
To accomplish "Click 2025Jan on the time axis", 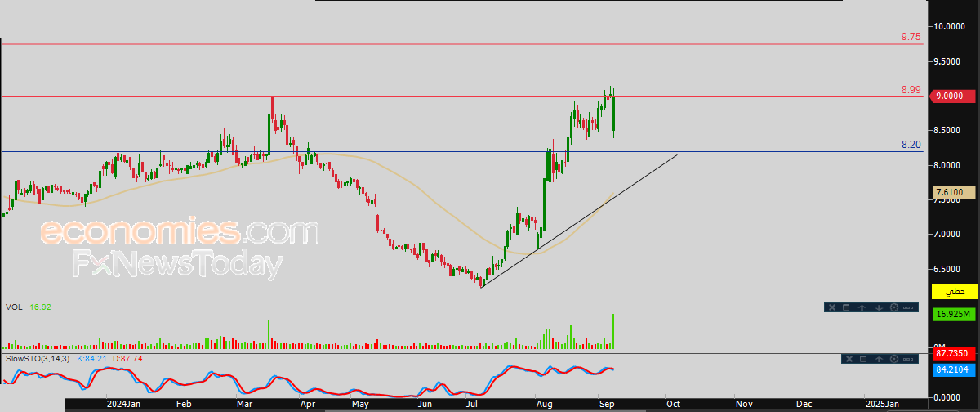I will point(881,404).
